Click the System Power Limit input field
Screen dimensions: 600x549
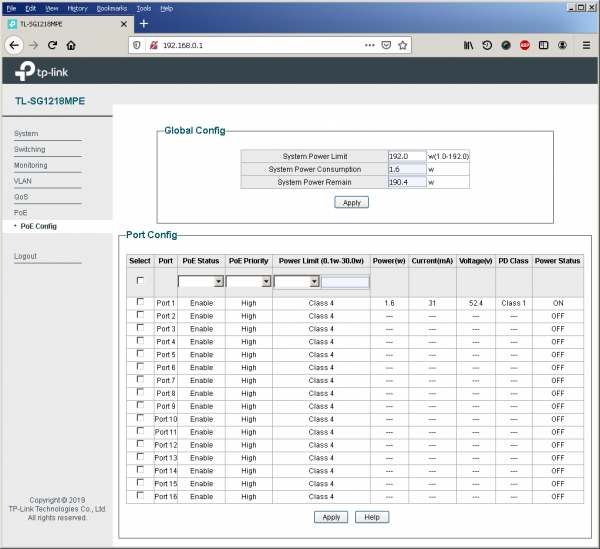(406, 156)
